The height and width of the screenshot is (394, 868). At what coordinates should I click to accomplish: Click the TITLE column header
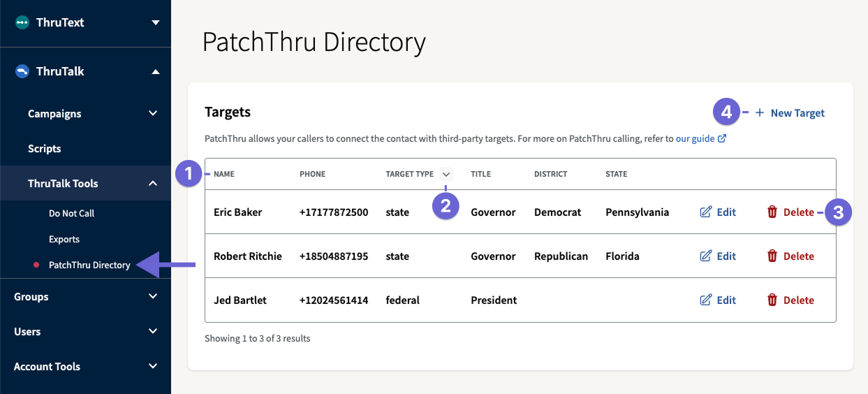tap(481, 174)
